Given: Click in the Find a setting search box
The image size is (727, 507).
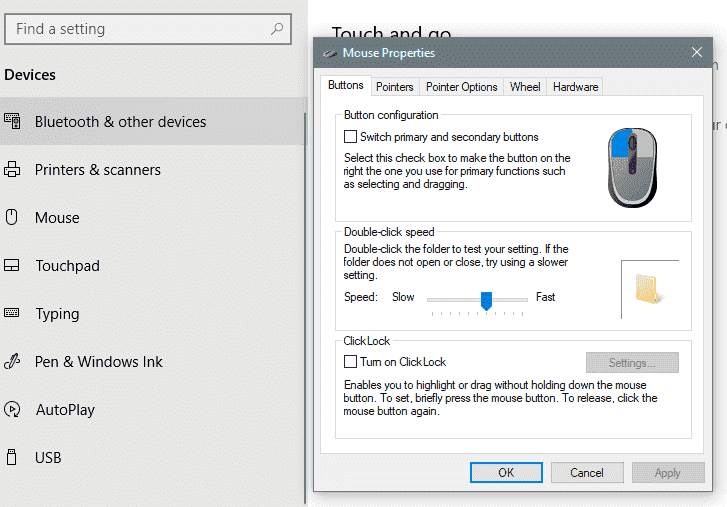Looking at the screenshot, I should coord(148,29).
